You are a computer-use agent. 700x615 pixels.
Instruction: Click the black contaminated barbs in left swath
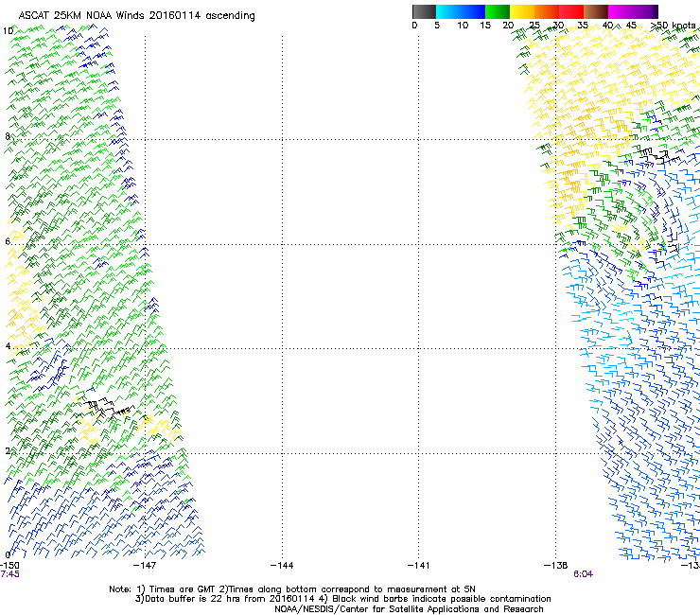(109, 408)
